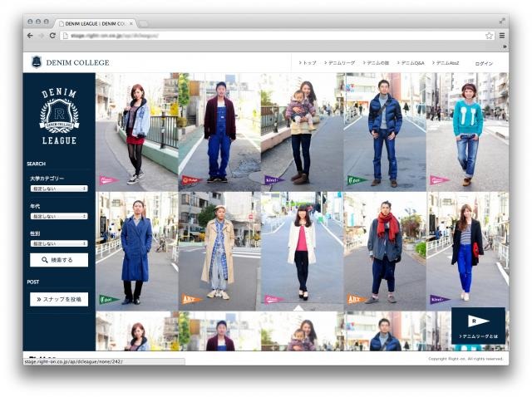
Task: Open the man in blue overalls photo
Action: 219,132
